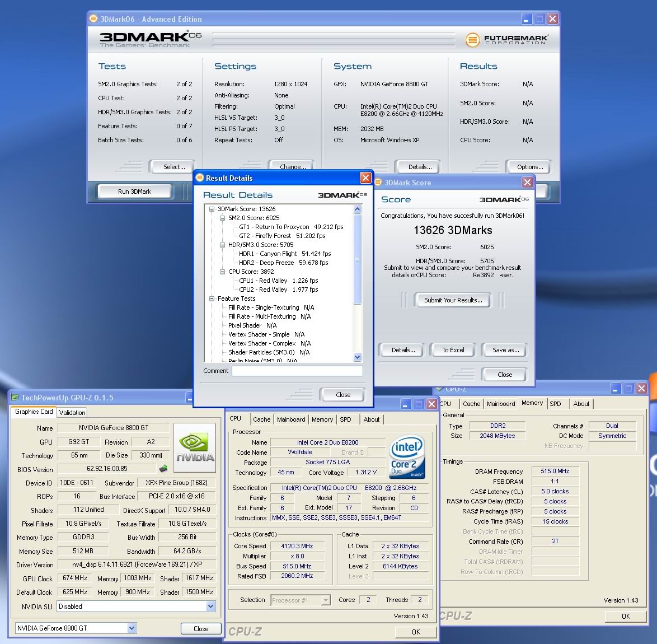Click OK in CPU-Z CPU window

416,632
